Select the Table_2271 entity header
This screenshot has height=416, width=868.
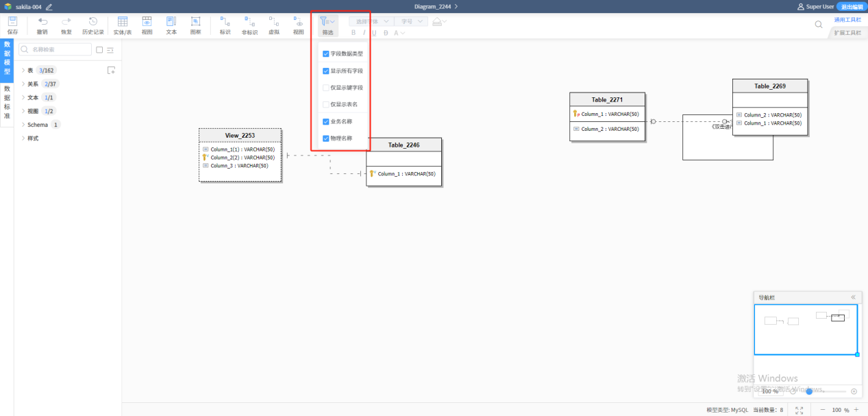tap(607, 99)
